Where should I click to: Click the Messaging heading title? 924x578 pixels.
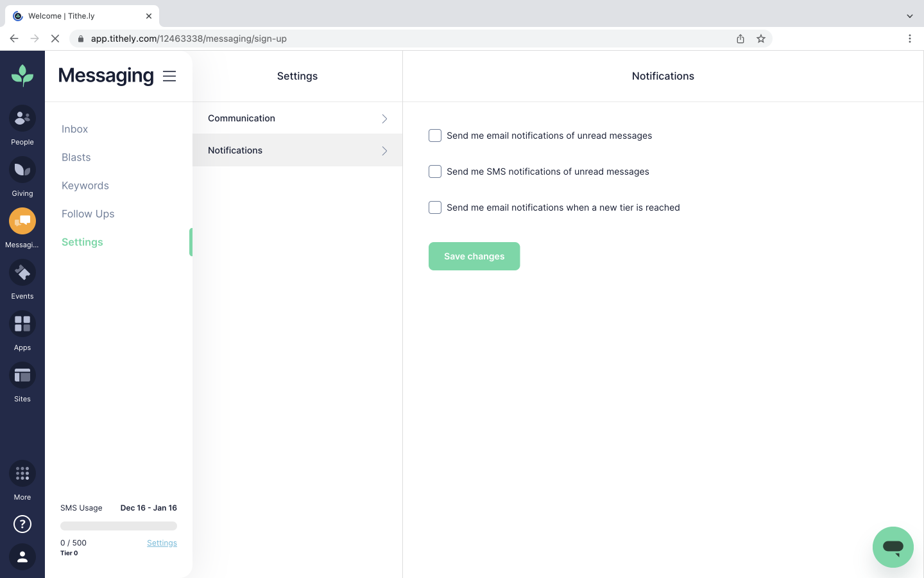click(106, 76)
